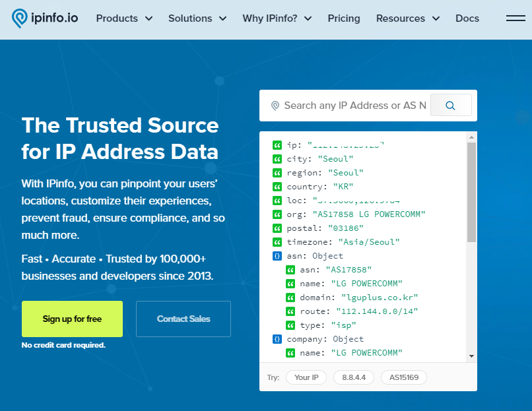Click the braces icon beside asn Object
The image size is (532, 411).
coord(277,256)
